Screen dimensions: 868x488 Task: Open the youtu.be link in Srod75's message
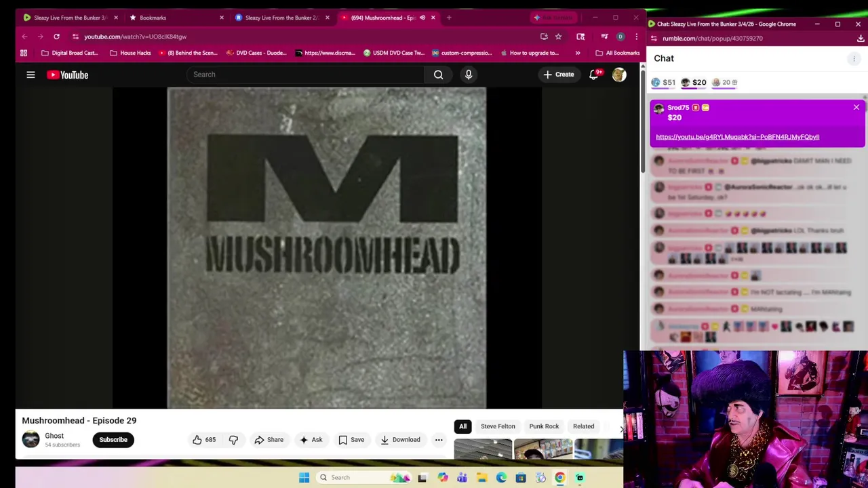click(737, 137)
